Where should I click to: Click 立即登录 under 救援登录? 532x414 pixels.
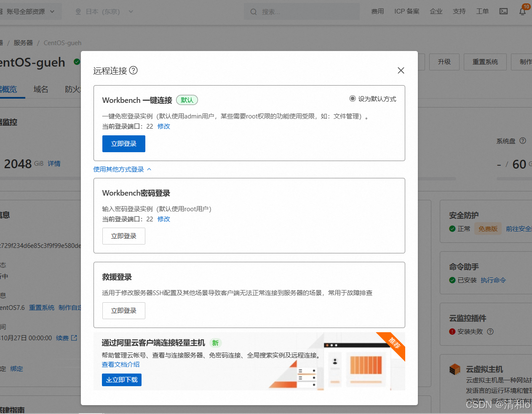coord(124,311)
